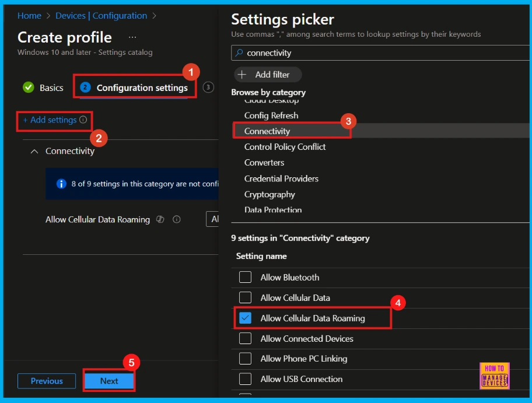Click the Add filter button
This screenshot has width=532, height=403.
(268, 75)
